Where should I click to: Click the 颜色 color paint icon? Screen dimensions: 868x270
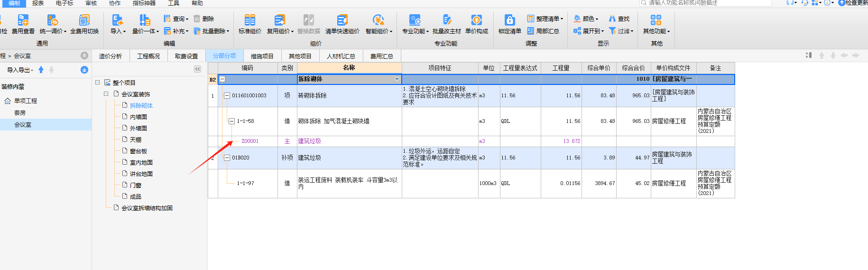pyautogui.click(x=577, y=19)
